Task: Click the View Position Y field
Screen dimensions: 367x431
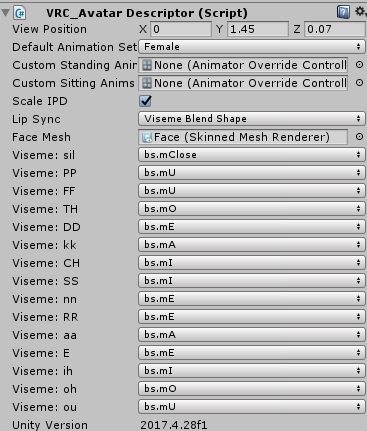Action: (x=258, y=29)
